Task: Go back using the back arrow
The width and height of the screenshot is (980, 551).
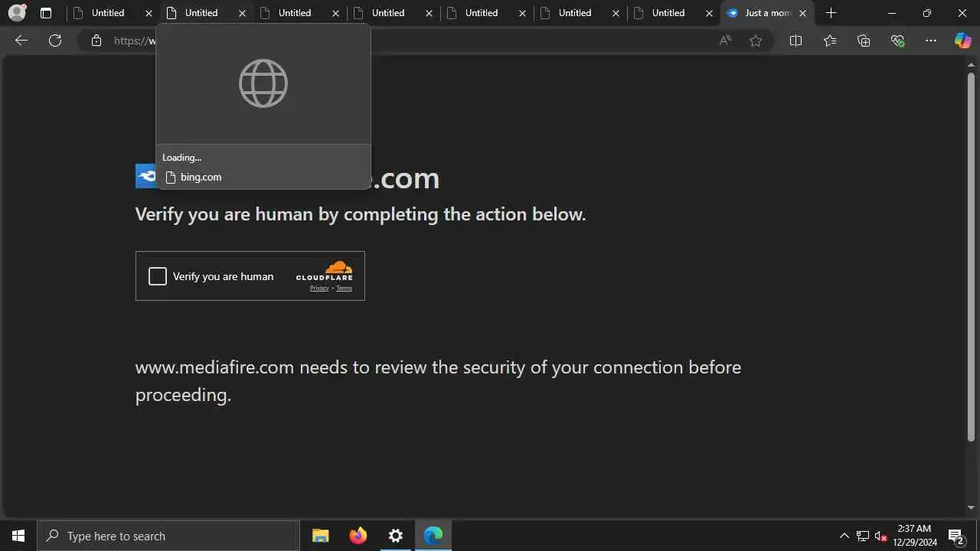Action: click(x=21, y=41)
